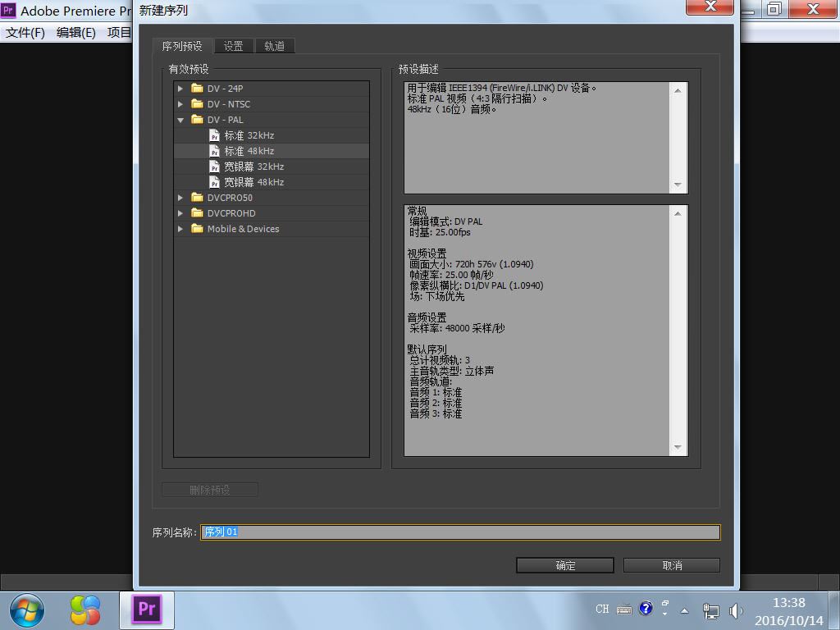Select the 标准 32kHz preset
Screen dimensions: 840x630
pyautogui.click(x=272, y=135)
